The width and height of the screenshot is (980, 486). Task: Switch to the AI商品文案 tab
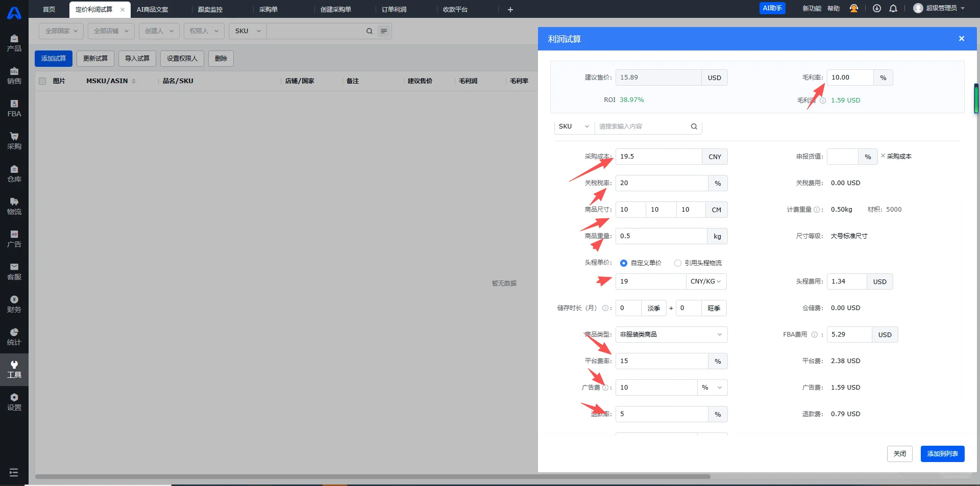tap(152, 10)
